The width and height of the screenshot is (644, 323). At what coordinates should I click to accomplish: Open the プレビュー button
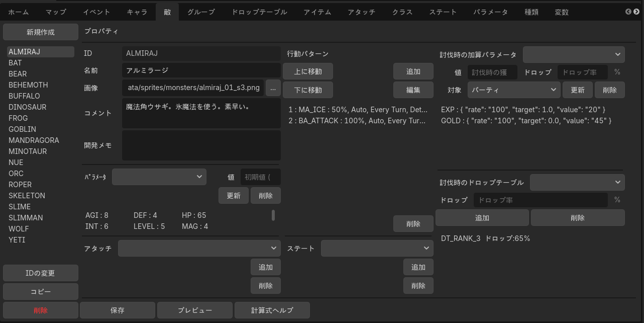click(195, 310)
